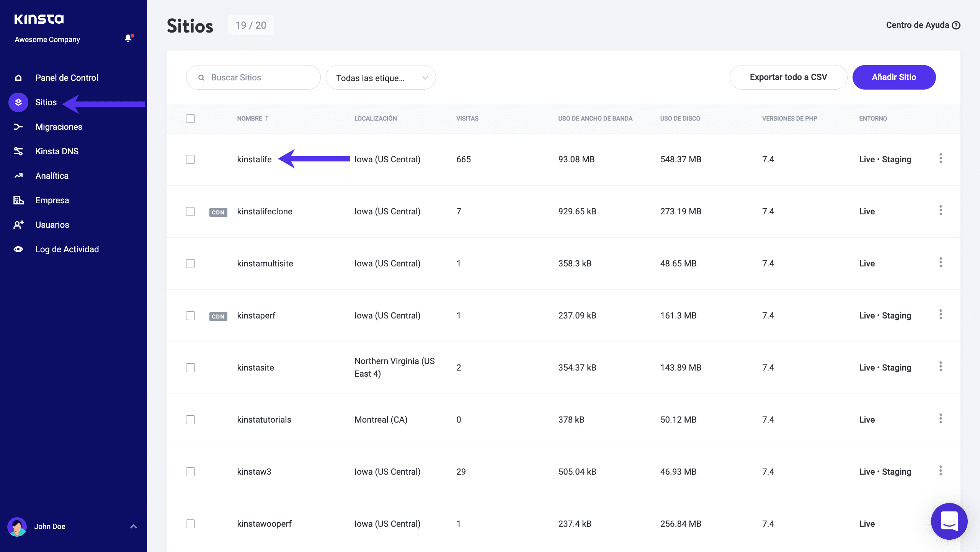
Task: Open the chat support bubble icon
Action: [x=949, y=521]
